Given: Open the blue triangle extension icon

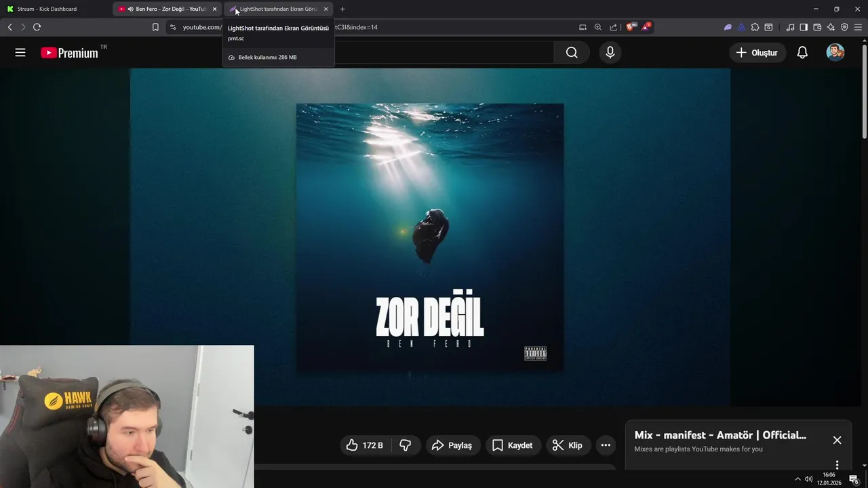Looking at the screenshot, I should pos(741,27).
